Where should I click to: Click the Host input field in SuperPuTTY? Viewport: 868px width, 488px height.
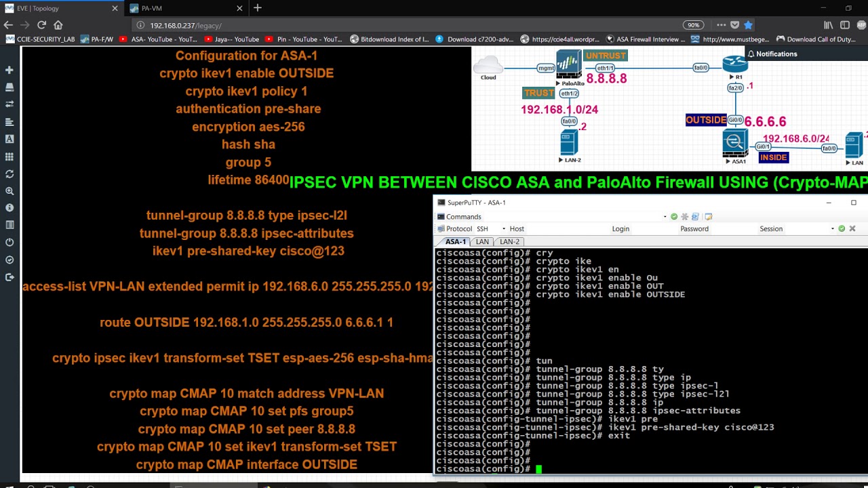coord(568,229)
